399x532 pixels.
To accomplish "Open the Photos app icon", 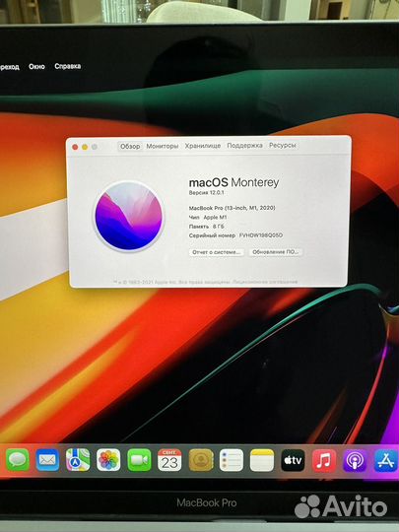I will (x=108, y=460).
